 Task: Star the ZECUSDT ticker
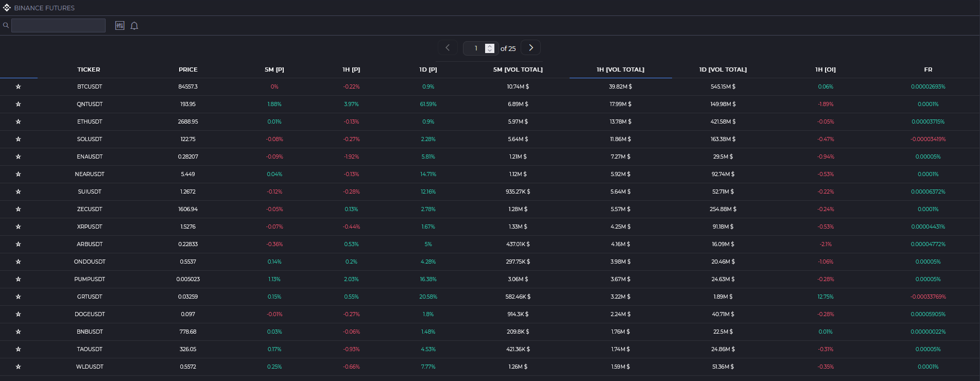pyautogui.click(x=19, y=209)
